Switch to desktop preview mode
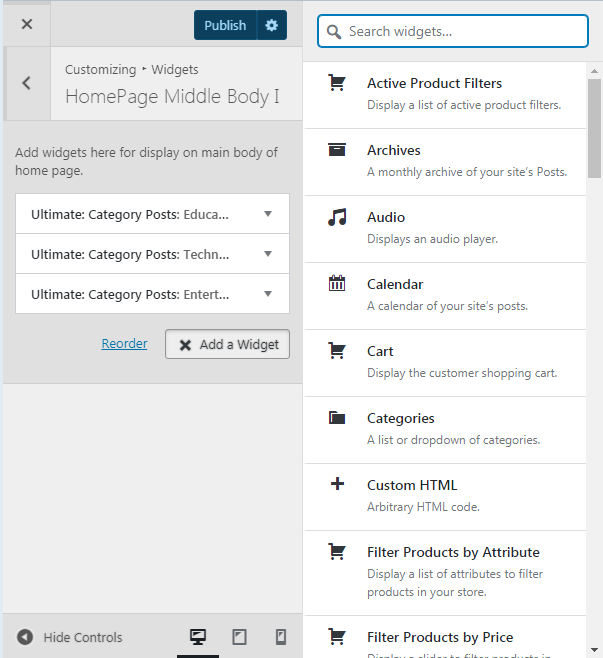The height and width of the screenshot is (658, 603). [198, 637]
